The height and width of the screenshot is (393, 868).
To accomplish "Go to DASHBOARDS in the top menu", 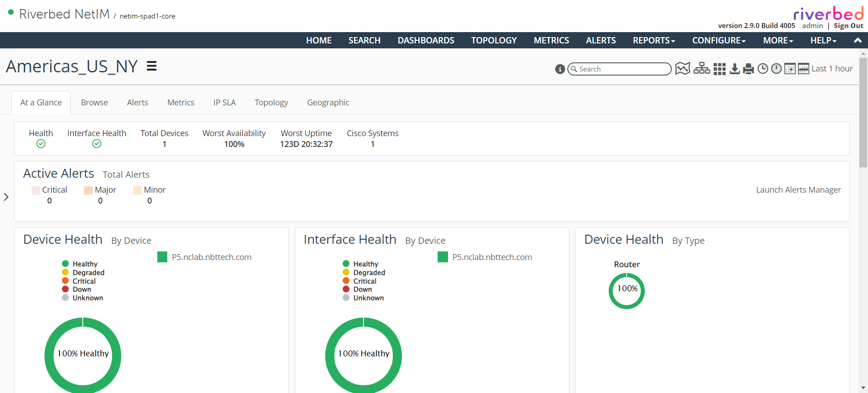I will tap(426, 40).
